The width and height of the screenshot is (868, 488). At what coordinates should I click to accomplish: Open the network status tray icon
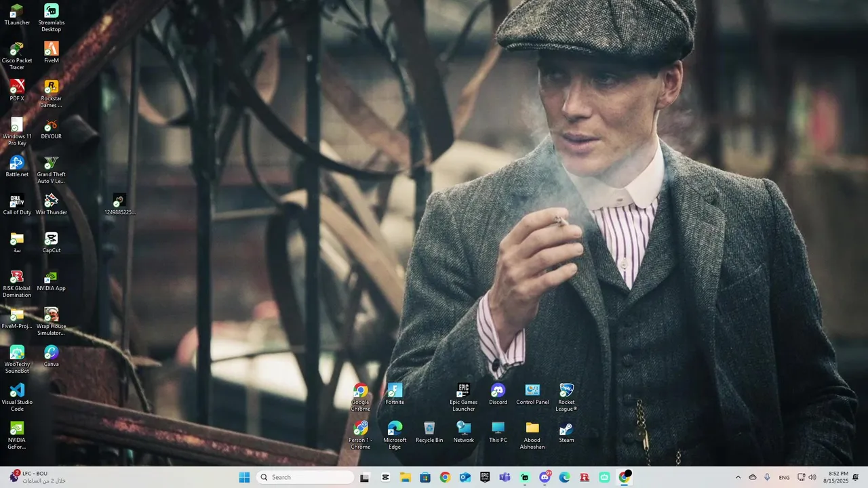point(801,477)
